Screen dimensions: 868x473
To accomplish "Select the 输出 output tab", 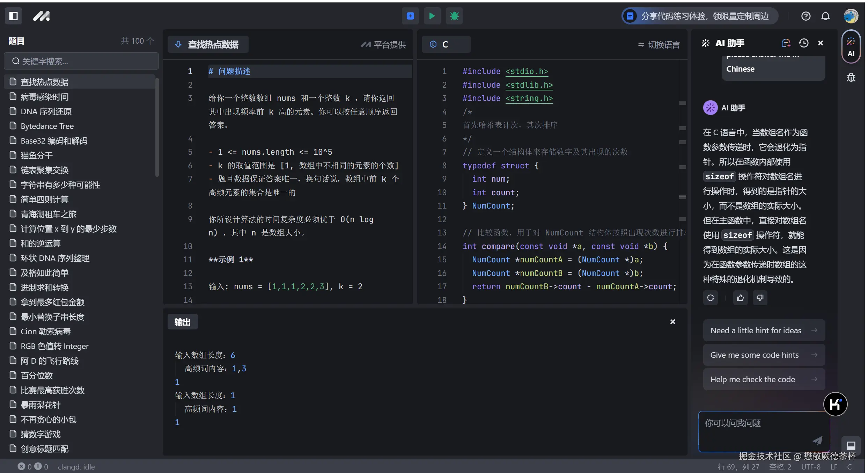I will point(183,322).
